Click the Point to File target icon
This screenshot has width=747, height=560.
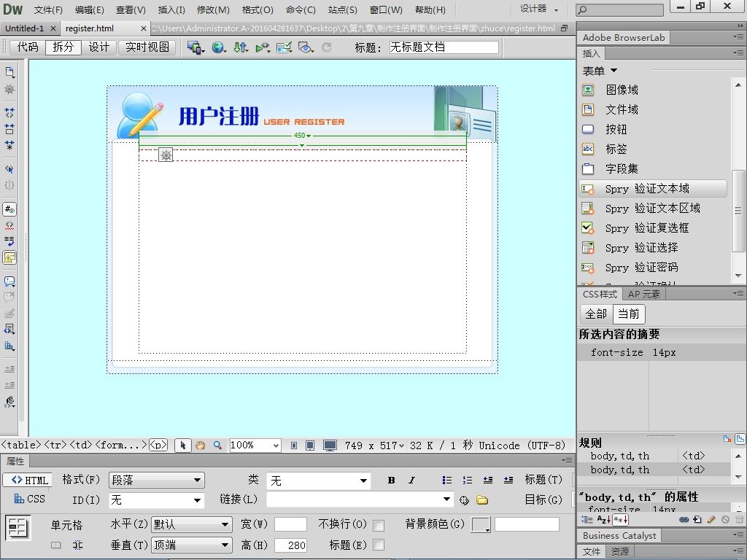464,500
